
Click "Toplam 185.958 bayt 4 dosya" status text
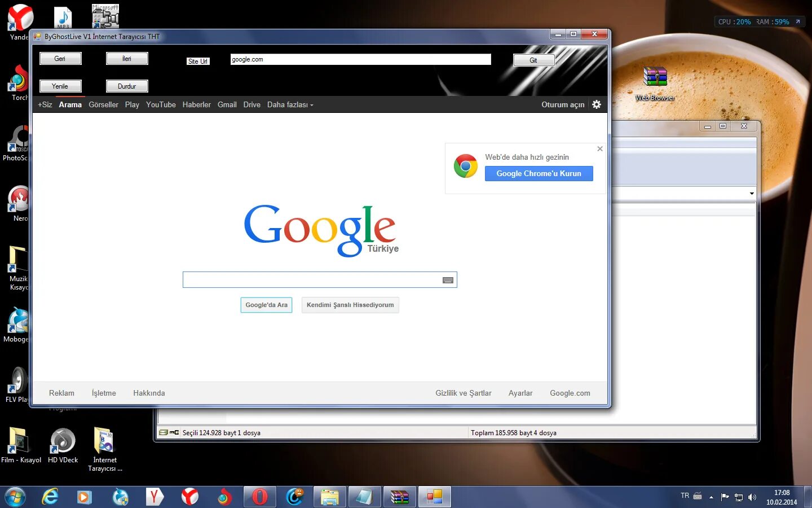pos(514,433)
